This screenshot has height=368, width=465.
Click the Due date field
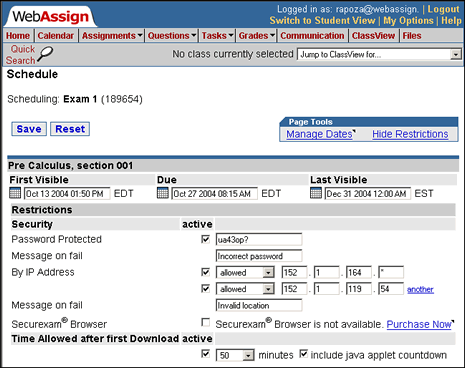click(x=215, y=194)
